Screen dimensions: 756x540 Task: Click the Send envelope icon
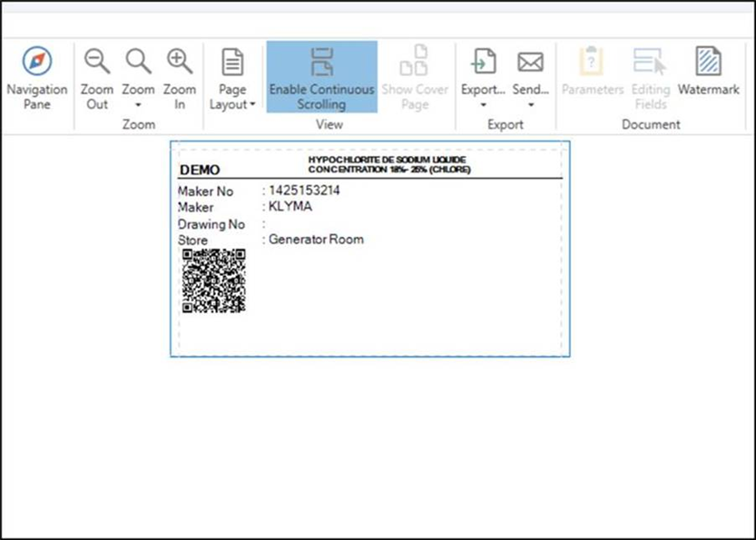(530, 61)
